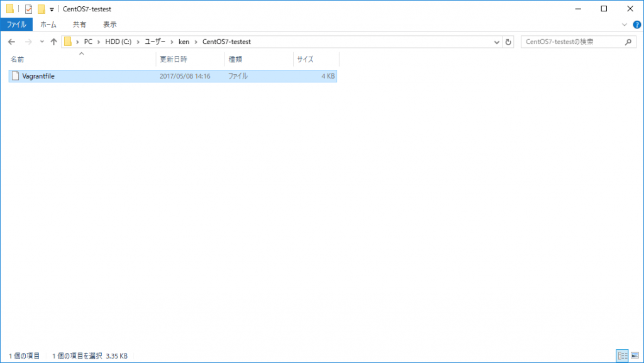Select the Vagrantfile file
The height and width of the screenshot is (363, 644).
tap(63, 75)
